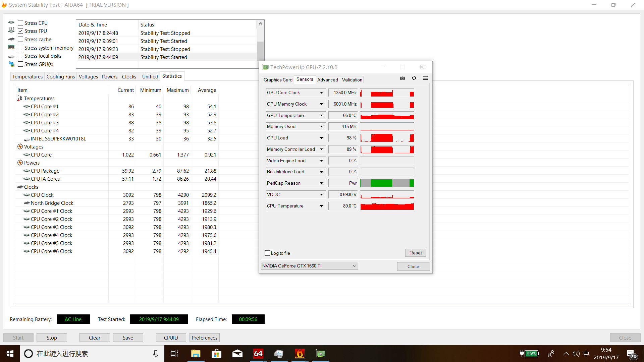This screenshot has height=362, width=644.
Task: Click the microphone icon in search box
Action: click(156, 354)
